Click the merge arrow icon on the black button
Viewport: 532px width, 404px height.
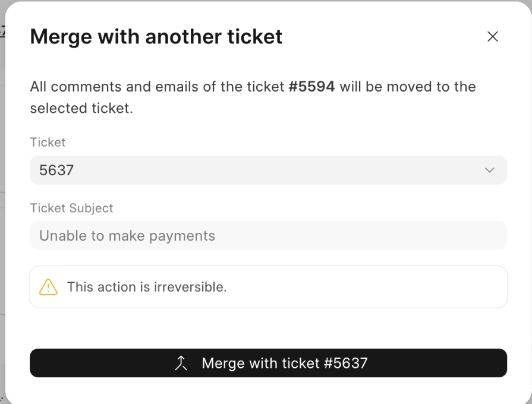pos(181,363)
